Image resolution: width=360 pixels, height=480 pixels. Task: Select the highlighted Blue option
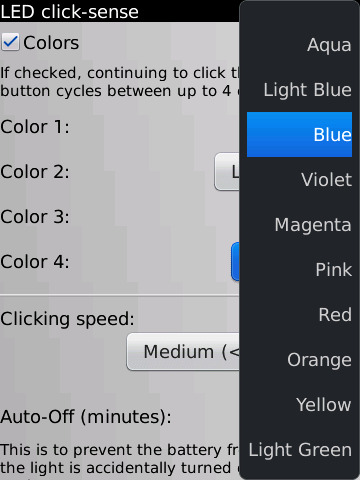pos(299,134)
